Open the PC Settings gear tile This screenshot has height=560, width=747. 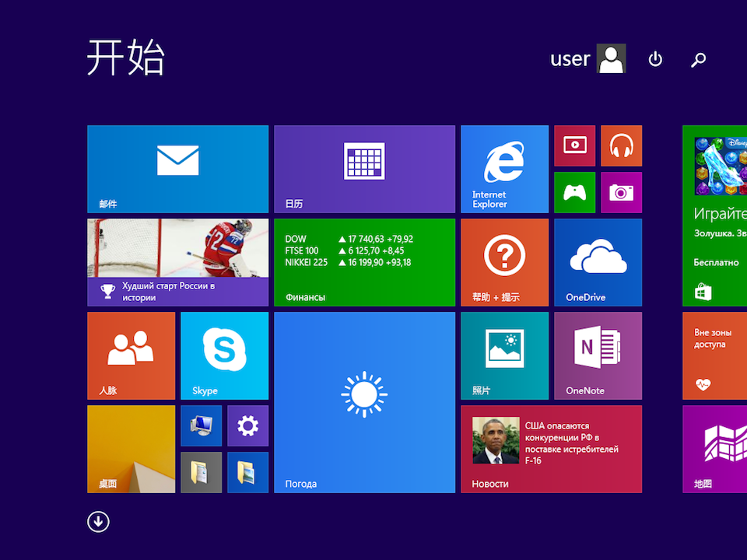click(x=247, y=425)
